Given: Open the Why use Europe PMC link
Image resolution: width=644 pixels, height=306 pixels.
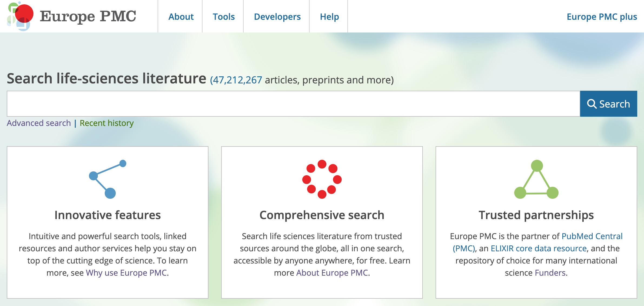Looking at the screenshot, I should (x=126, y=273).
